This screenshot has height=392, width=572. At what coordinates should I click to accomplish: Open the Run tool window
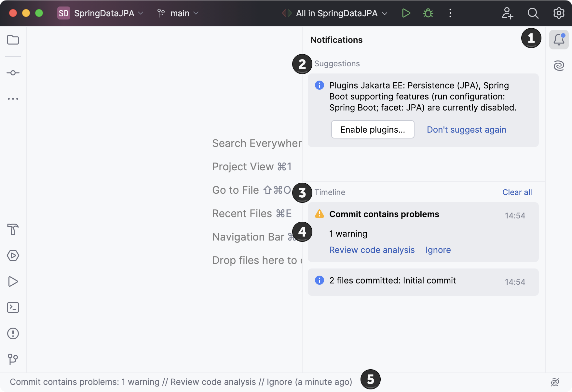click(x=13, y=281)
